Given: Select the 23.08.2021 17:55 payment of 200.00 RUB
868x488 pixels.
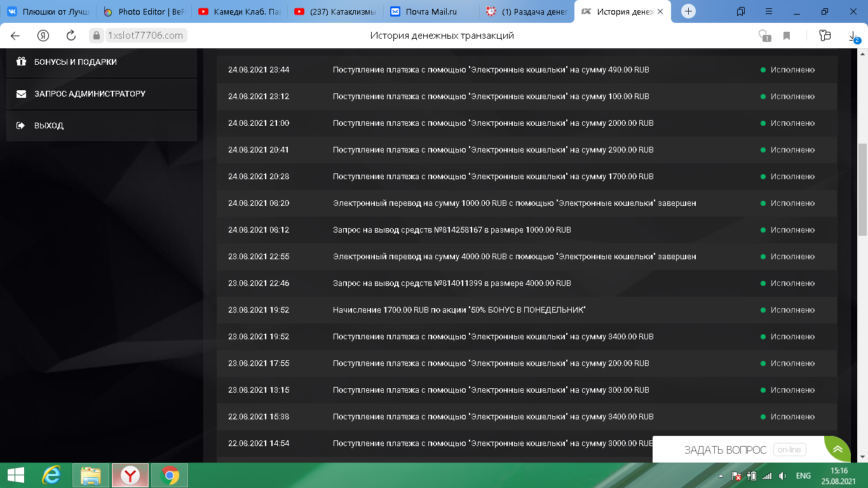Looking at the screenshot, I should (527, 363).
